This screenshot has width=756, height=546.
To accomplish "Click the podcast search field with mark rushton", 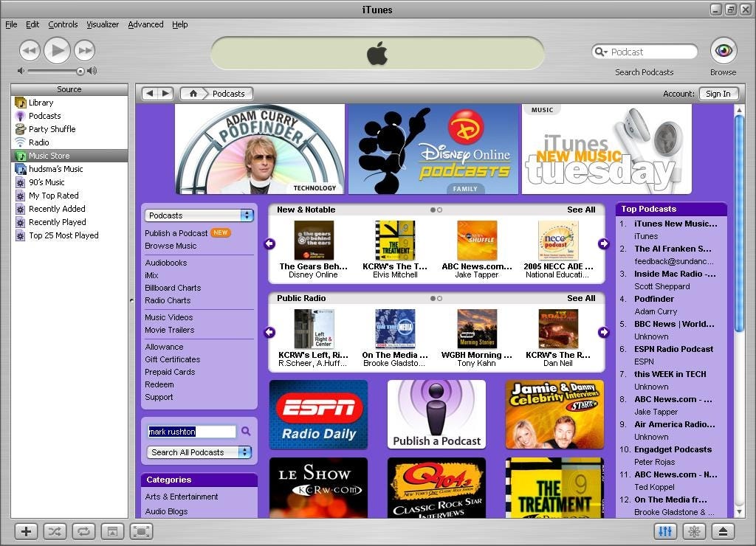I will 192,432.
